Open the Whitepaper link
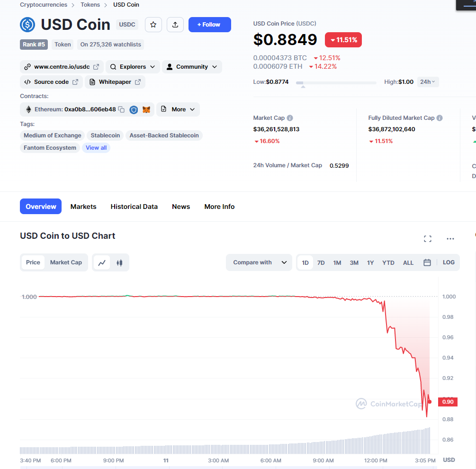 (115, 82)
